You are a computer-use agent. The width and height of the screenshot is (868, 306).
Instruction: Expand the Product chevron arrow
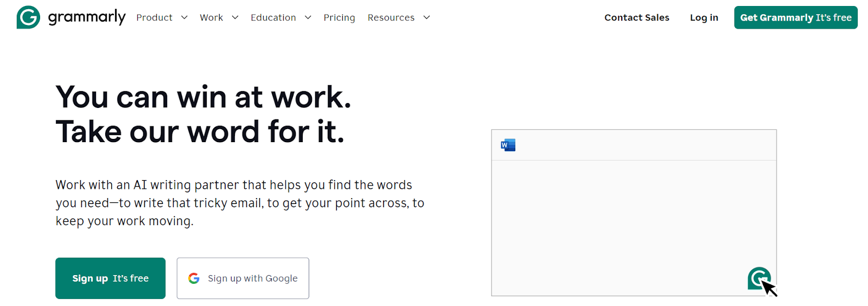(x=184, y=17)
